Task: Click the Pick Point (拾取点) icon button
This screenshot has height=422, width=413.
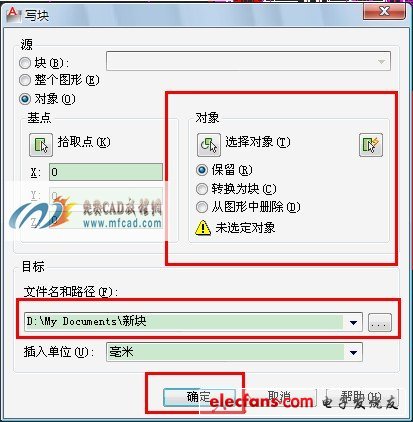Action: [41, 145]
